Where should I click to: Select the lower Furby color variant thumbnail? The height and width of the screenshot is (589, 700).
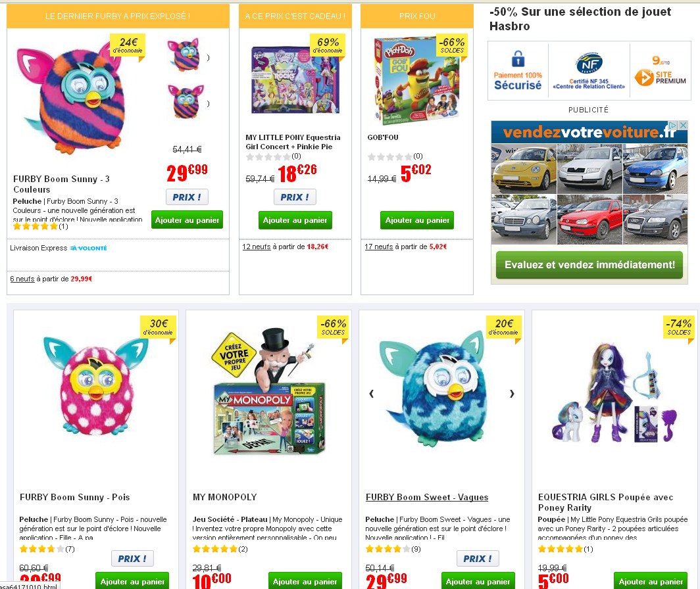coord(186,101)
